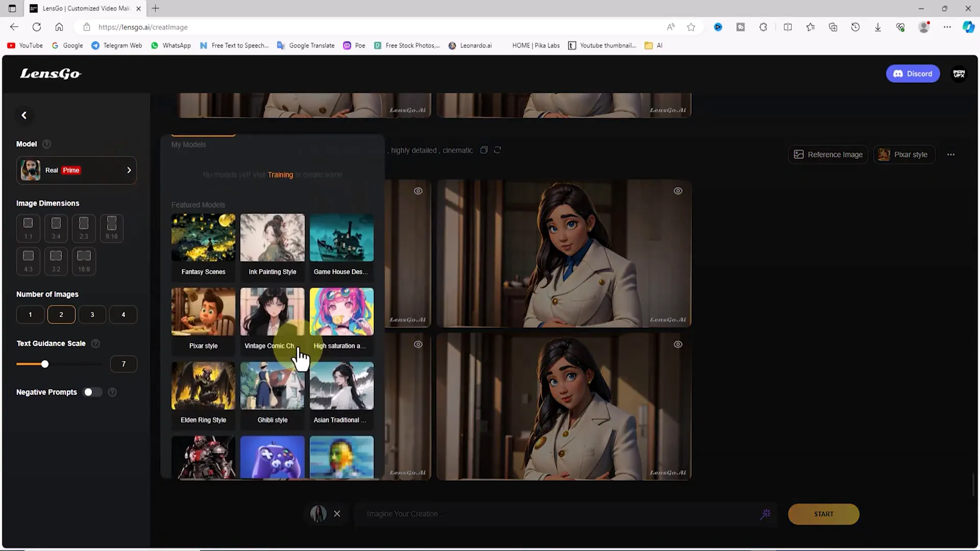Toggle the eye on the top left image
This screenshot has width=980, height=551.
click(418, 191)
